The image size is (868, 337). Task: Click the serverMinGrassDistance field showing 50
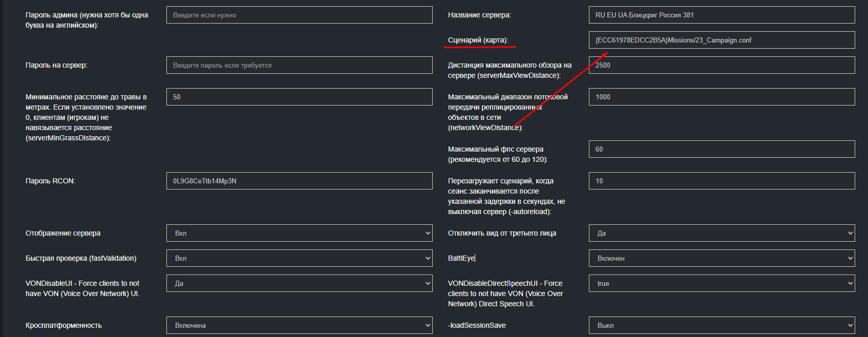click(299, 97)
